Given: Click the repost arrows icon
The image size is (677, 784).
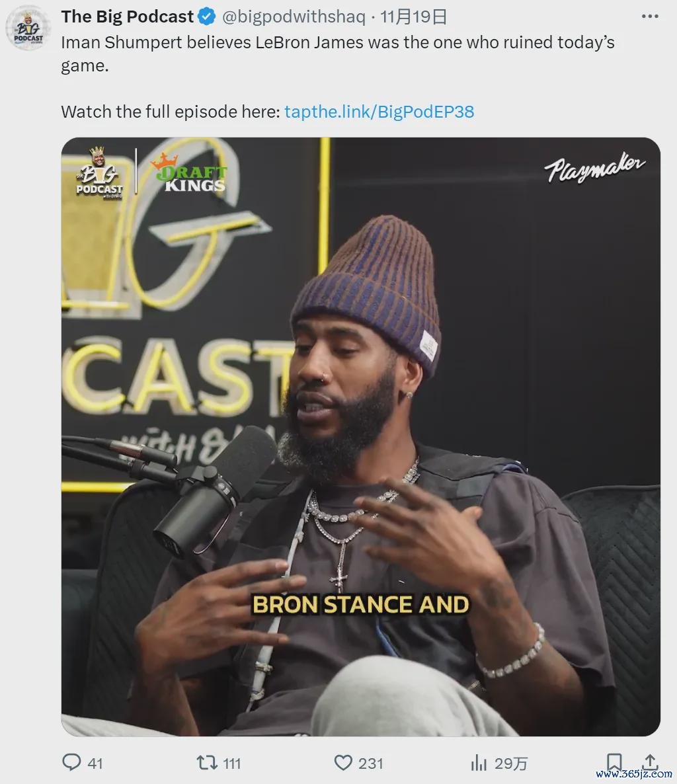Looking at the screenshot, I should pos(206,762).
